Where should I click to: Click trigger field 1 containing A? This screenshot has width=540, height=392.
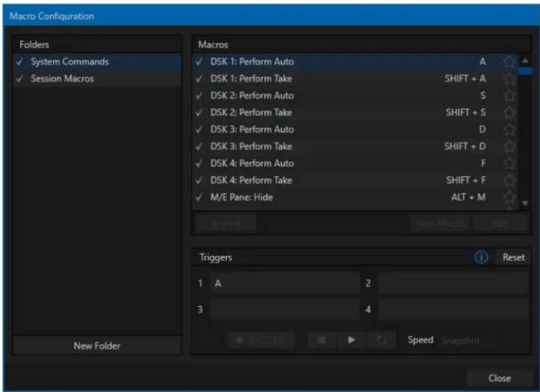(285, 283)
